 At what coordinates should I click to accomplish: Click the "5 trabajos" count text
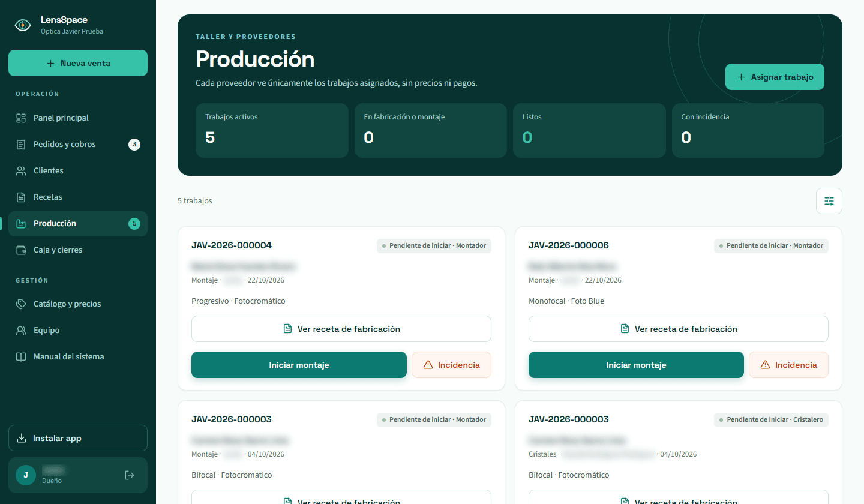pyautogui.click(x=195, y=201)
